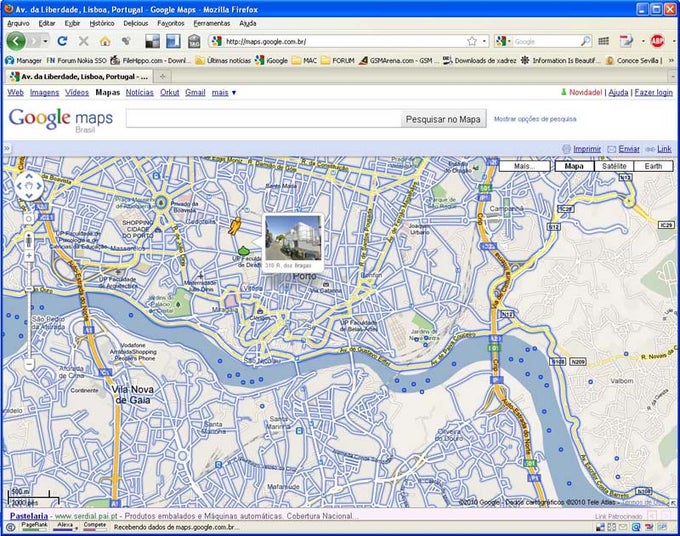Click the Compete indicator in status bar
The height and width of the screenshot is (536, 680).
tap(95, 526)
